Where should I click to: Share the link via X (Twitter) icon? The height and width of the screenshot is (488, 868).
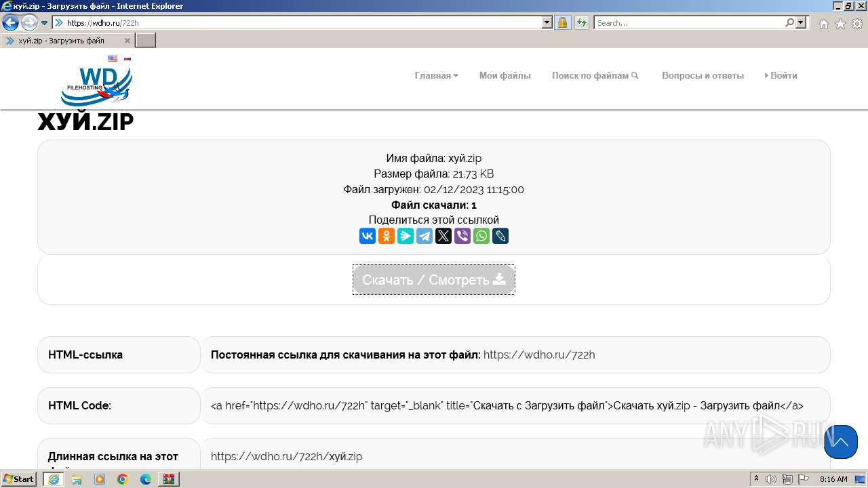(443, 236)
